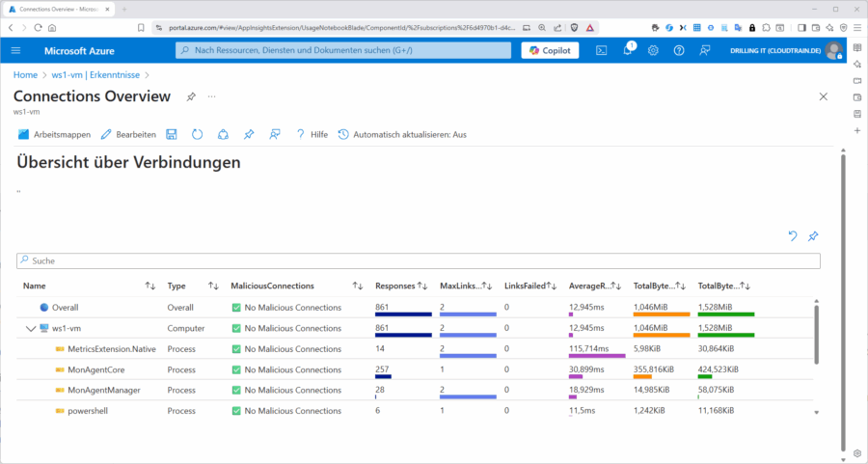Reload the browser page
Viewport: 868px width, 464px height.
pyautogui.click(x=38, y=28)
